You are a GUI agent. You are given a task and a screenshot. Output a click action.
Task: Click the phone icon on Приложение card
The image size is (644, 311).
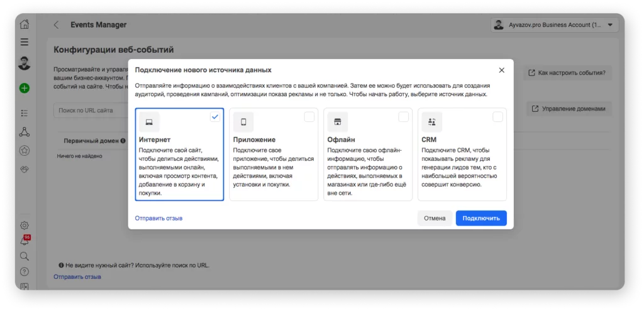pyautogui.click(x=243, y=122)
